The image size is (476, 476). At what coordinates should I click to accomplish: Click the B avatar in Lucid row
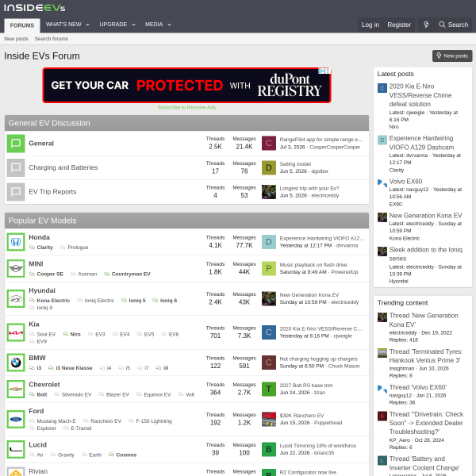pos(269,449)
